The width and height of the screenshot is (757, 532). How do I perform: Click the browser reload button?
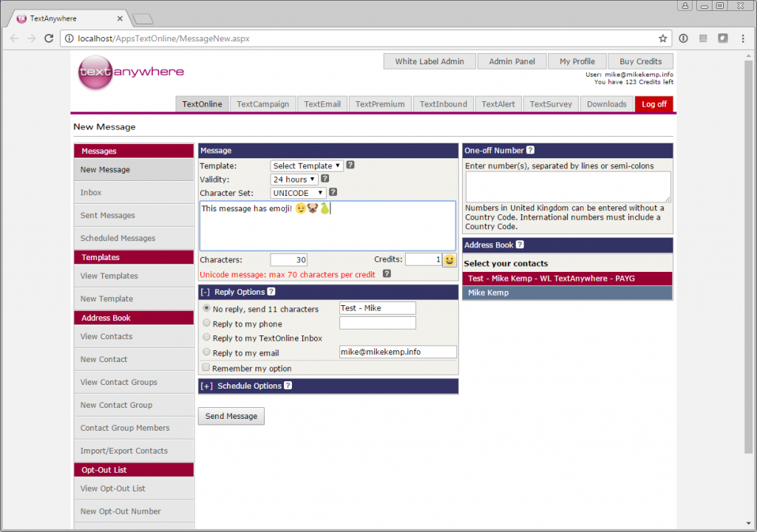tap(48, 38)
